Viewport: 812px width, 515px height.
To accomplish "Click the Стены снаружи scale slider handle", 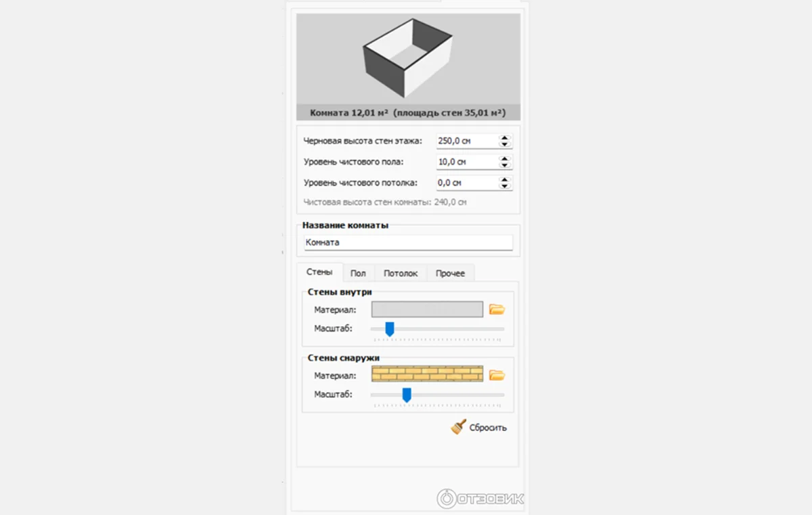I will coord(407,395).
